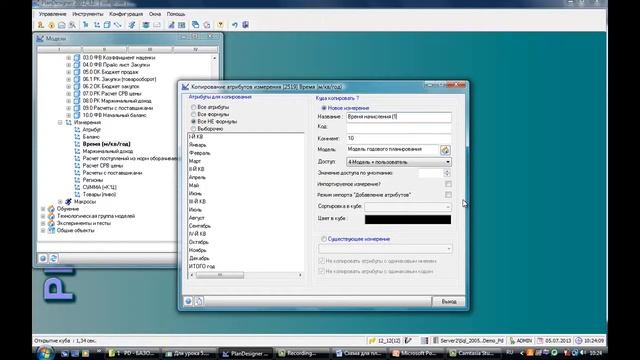Screen dimensions: 640x360
Task: Click the dark teal box icon in the toolbar
Action: pyautogui.click(x=146, y=25)
